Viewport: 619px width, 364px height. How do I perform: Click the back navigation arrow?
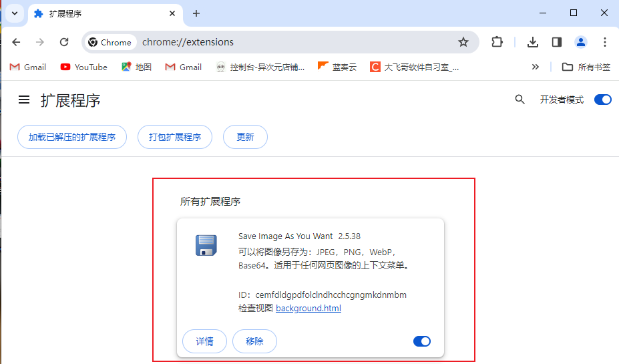[16, 42]
